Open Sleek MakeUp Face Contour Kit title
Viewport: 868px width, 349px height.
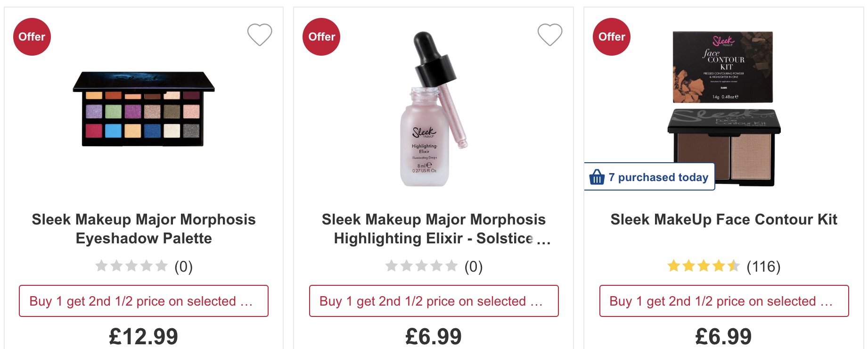pos(724,219)
